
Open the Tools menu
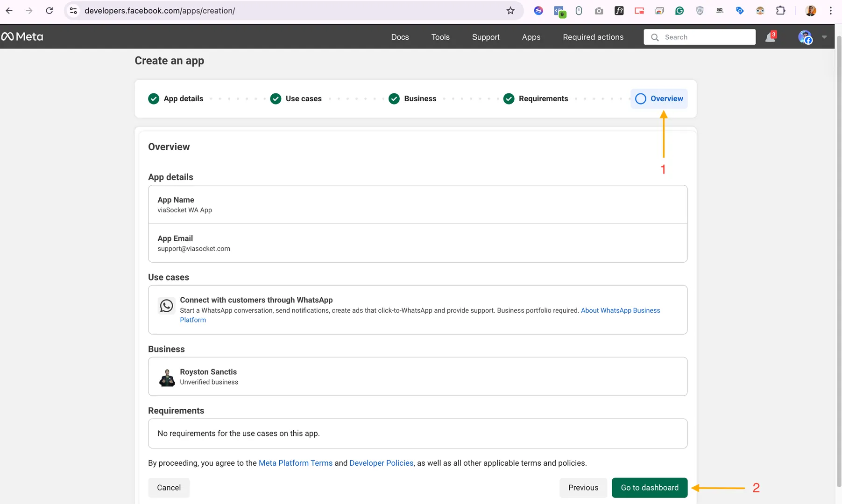pos(440,37)
